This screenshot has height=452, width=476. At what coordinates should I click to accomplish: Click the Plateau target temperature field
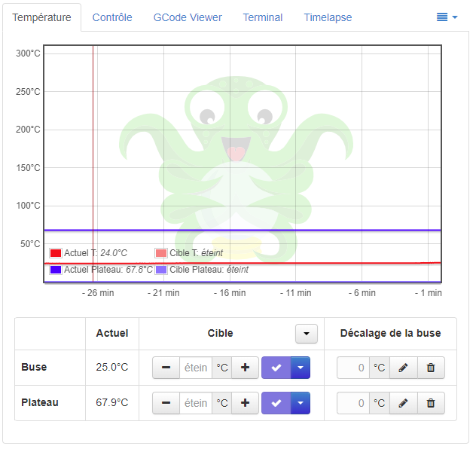pos(196,403)
